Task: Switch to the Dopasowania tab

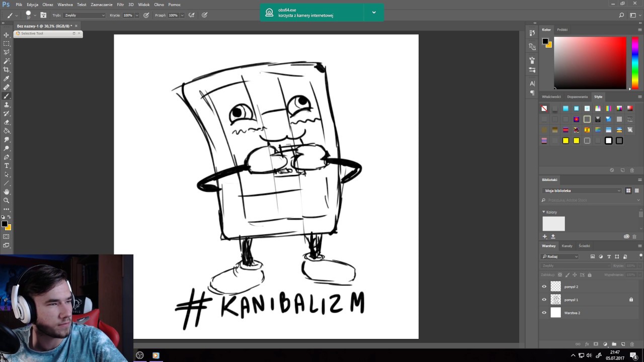Action: point(577,97)
